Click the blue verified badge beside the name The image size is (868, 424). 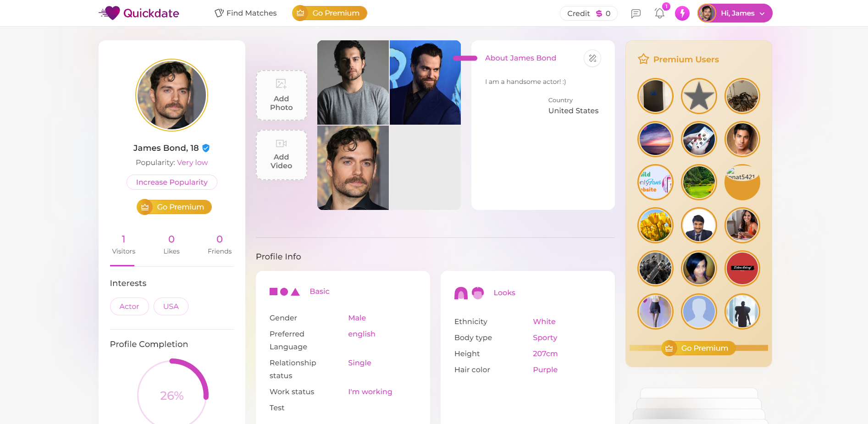[x=206, y=148]
